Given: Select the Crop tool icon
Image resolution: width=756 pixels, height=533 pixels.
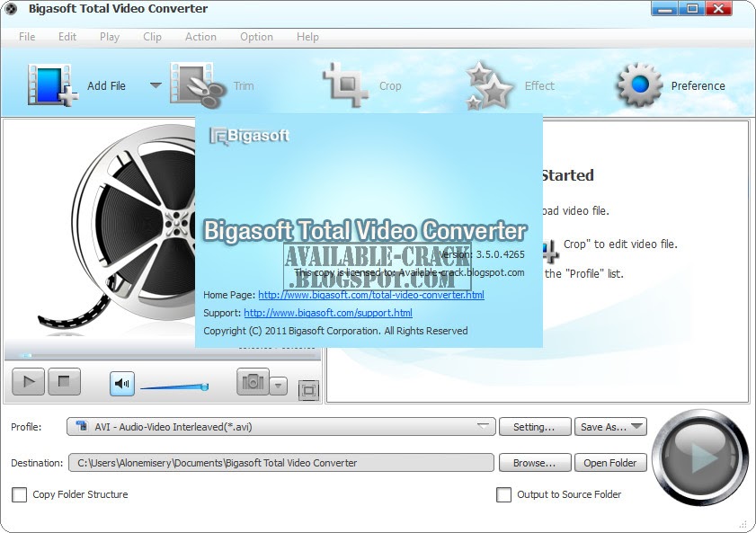Looking at the screenshot, I should click(345, 84).
